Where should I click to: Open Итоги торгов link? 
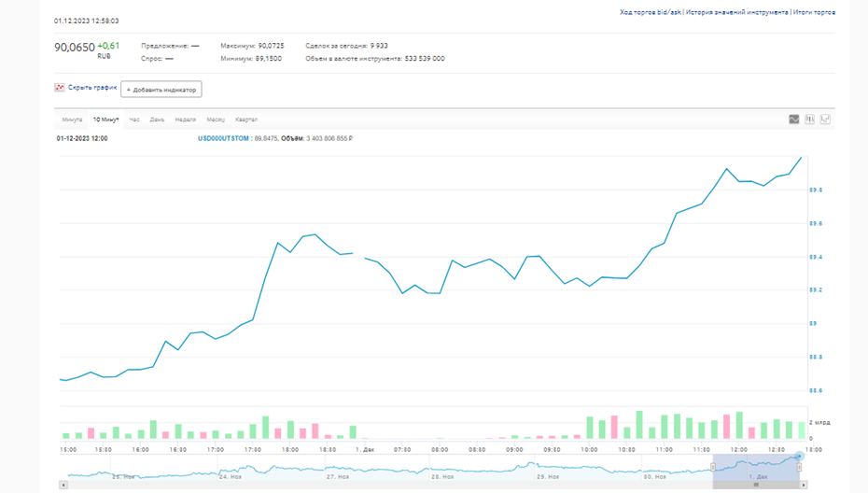tap(814, 12)
